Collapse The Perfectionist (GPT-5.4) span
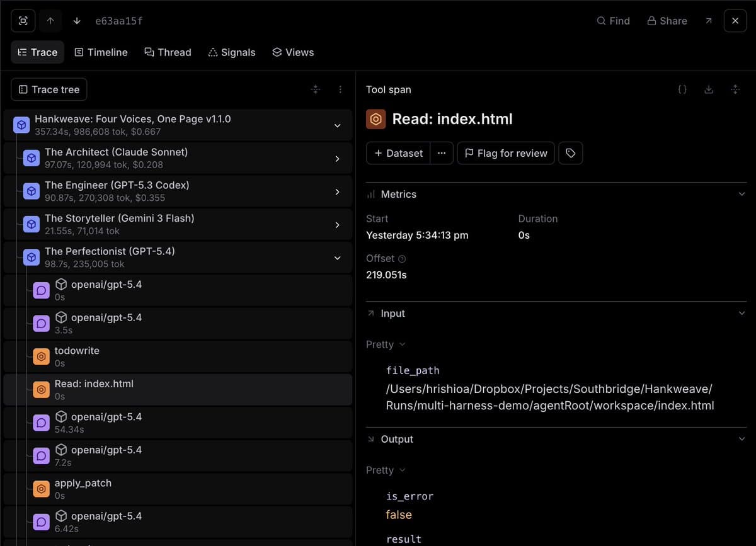This screenshot has height=546, width=756. coord(337,258)
